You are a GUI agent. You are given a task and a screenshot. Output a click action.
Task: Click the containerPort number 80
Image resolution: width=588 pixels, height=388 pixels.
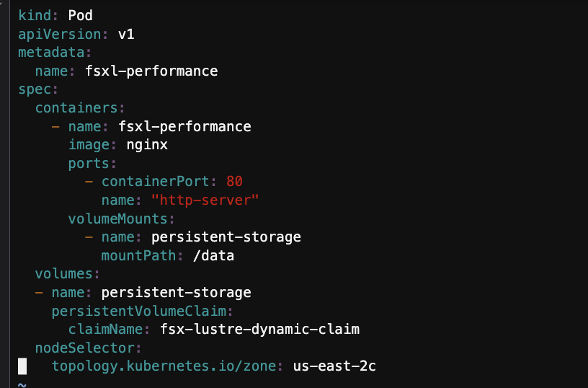234,182
